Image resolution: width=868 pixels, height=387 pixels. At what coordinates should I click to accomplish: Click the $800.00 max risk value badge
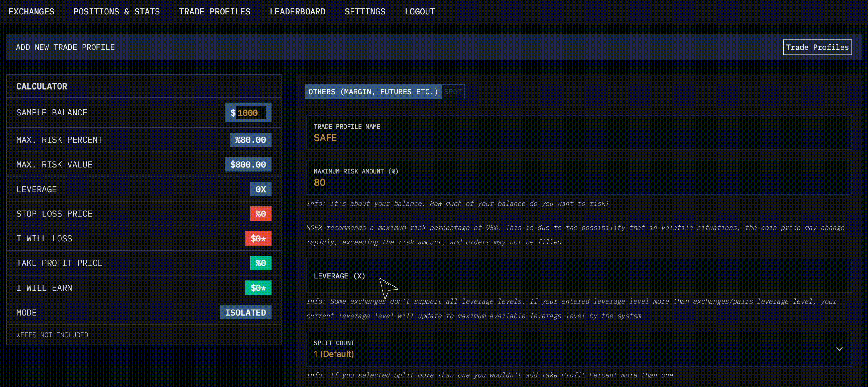click(248, 165)
